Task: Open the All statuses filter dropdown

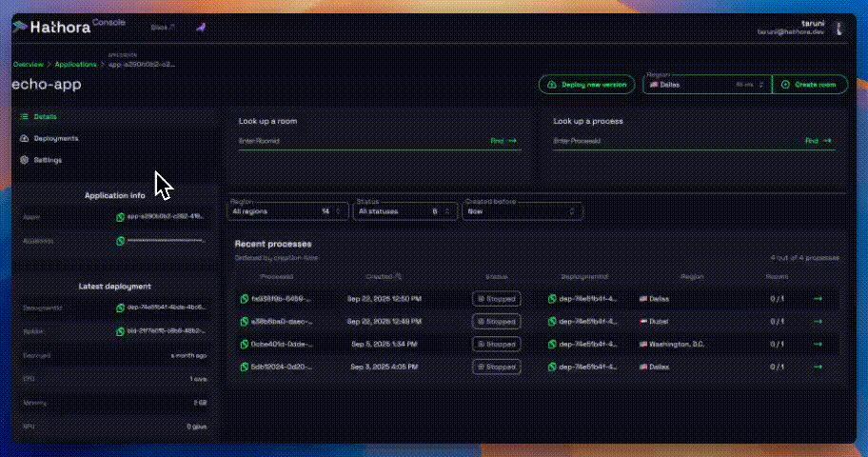Action: [405, 211]
